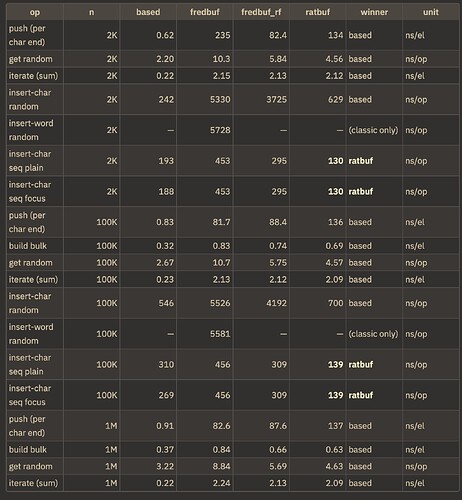This screenshot has width=462, height=500.
Task: Click the 3725 fredbuf_rf cell
Action: click(276, 100)
